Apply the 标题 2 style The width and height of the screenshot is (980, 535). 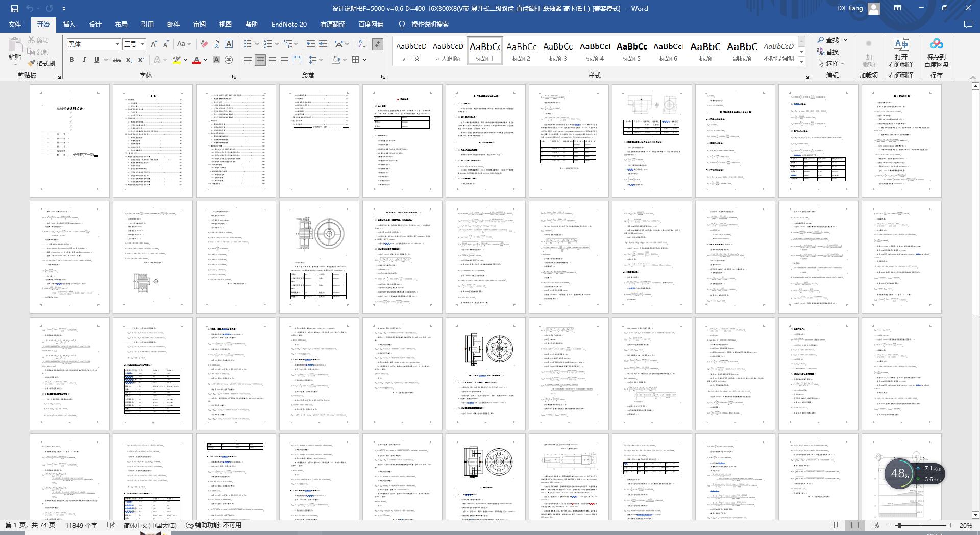click(521, 51)
